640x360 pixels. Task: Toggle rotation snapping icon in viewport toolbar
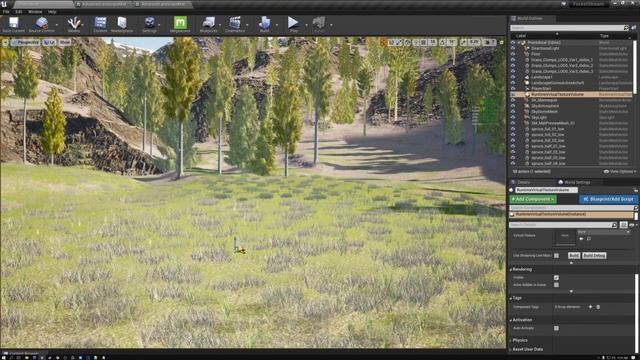pyautogui.click(x=443, y=42)
